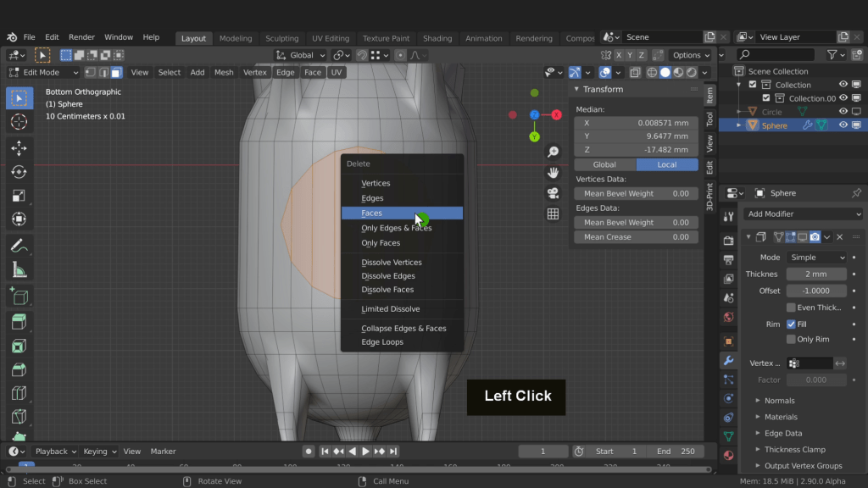Screen dimensions: 868x488
Task: Click Limited Dissolve in Delete menu
Action: coord(390,309)
